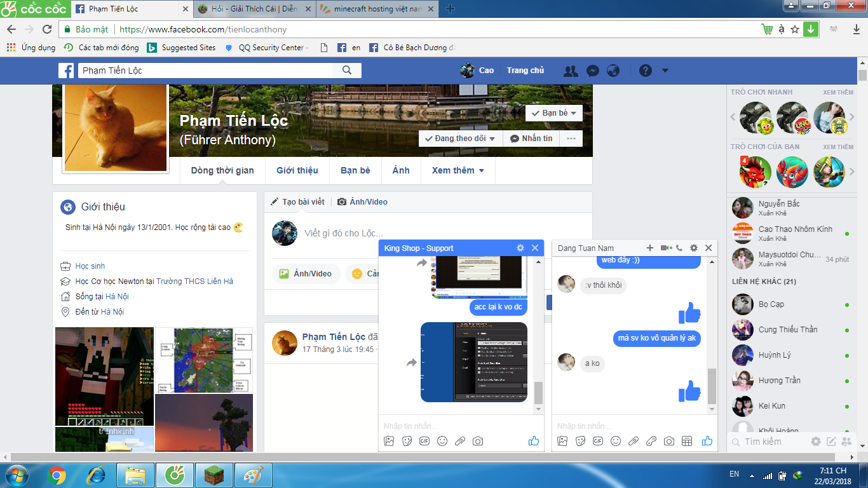
Task: Open Phạm Tiến Lộc post author link
Action: click(x=334, y=337)
